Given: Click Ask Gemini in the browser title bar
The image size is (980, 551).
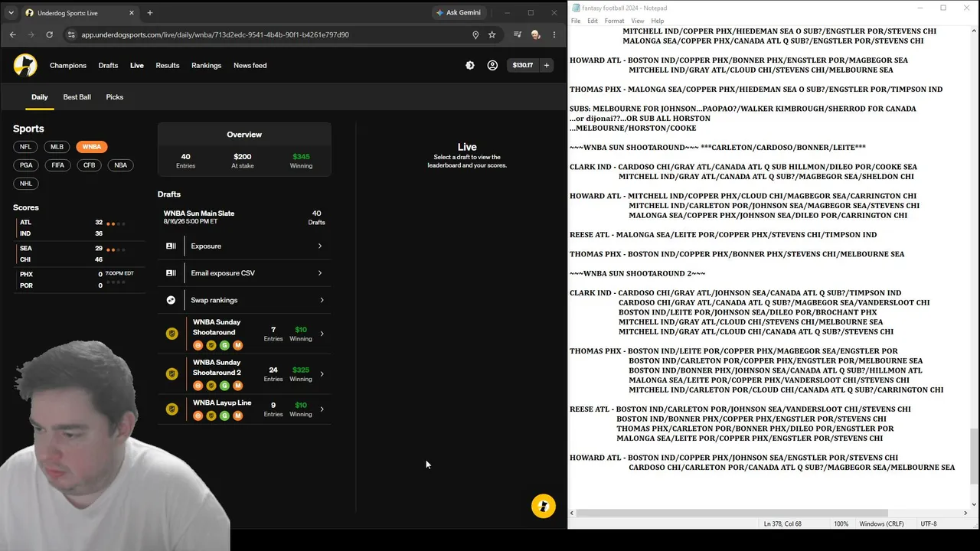Looking at the screenshot, I should point(458,13).
